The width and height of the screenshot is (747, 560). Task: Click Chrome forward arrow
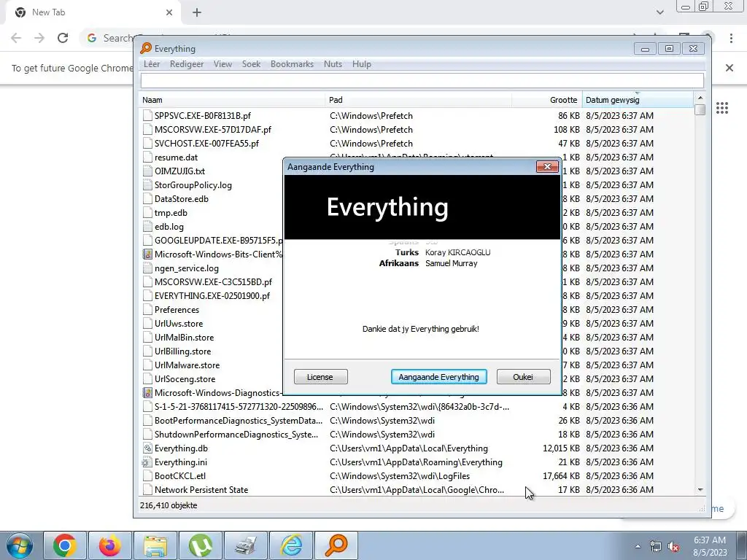click(39, 38)
